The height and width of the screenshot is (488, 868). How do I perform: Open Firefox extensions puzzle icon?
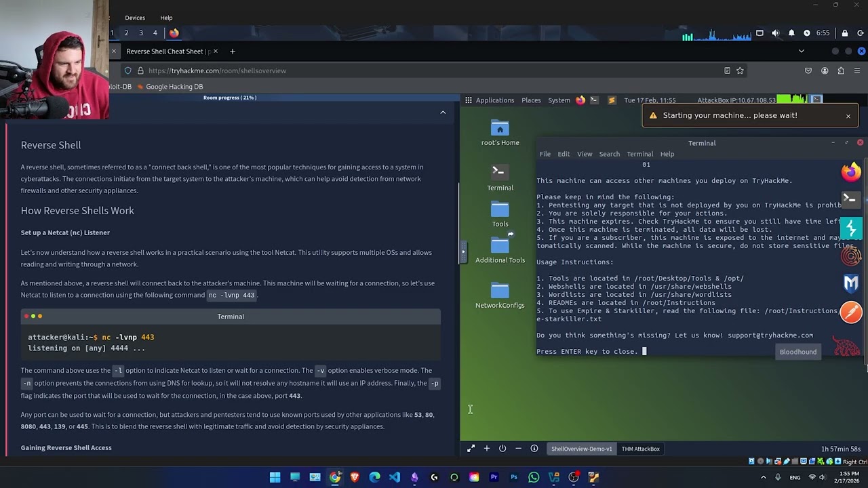pos(841,70)
